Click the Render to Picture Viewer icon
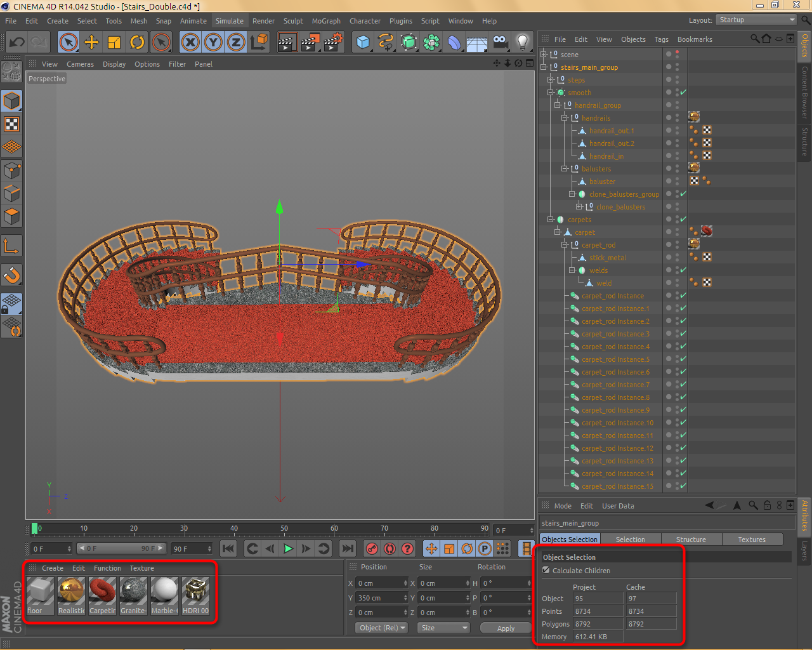This screenshot has width=812, height=650. point(310,43)
